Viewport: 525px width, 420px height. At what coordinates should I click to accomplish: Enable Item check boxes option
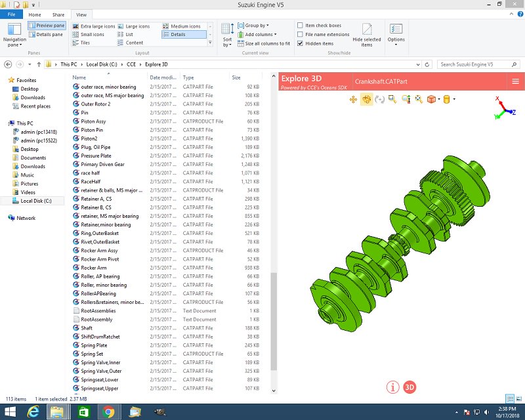pyautogui.click(x=300, y=26)
